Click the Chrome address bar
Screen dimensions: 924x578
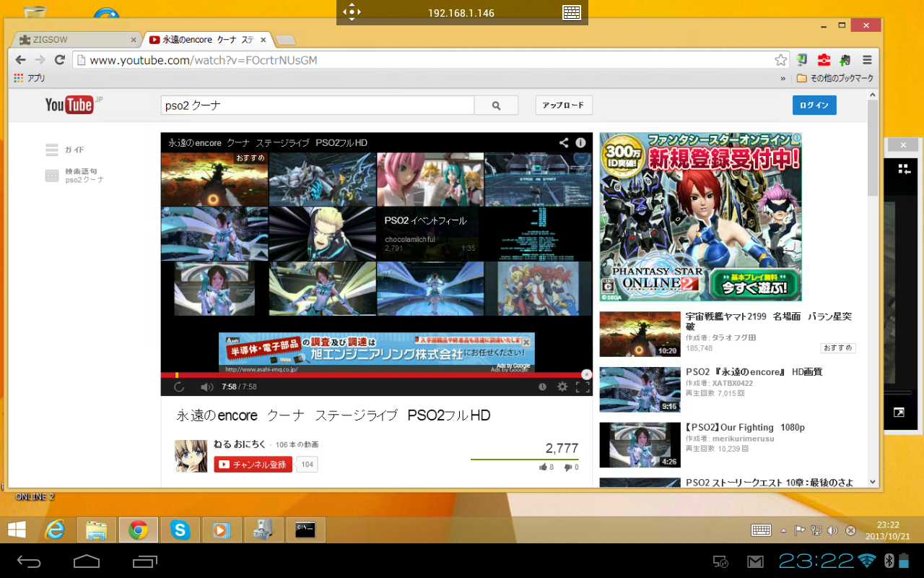pos(430,60)
